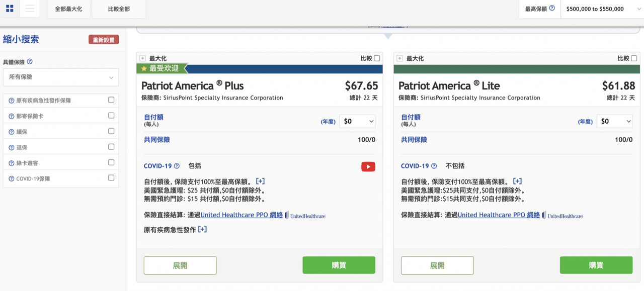Screen dimensions: 644x291
Task: Click plus icon beside 最大化 on Lite card
Action: coord(399,58)
